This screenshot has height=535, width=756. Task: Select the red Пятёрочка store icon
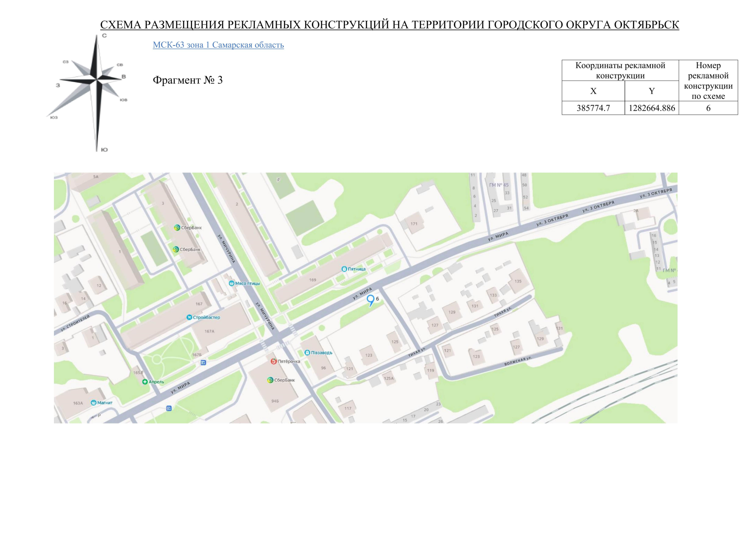tap(274, 361)
